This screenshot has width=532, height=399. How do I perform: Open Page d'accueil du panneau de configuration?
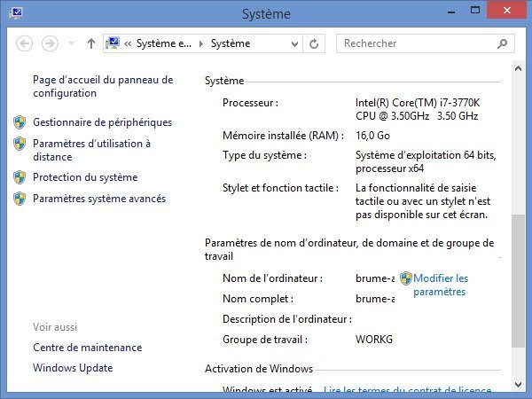click(x=103, y=86)
